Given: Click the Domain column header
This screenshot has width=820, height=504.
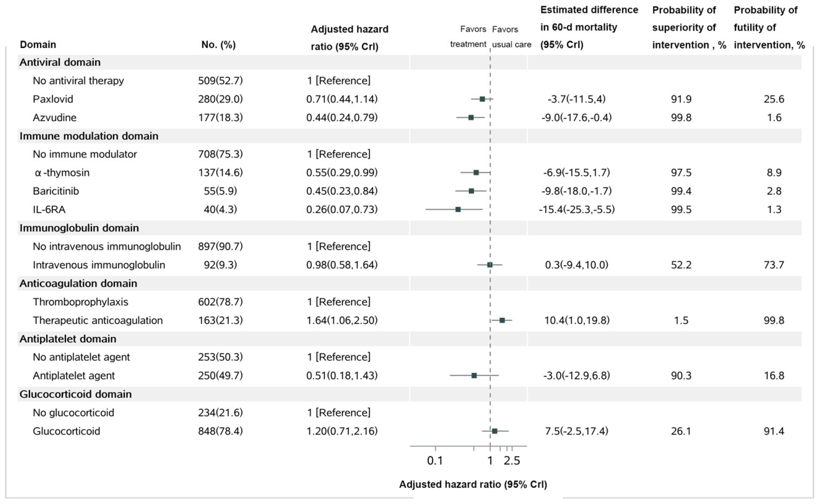Looking at the screenshot, I should click(38, 45).
